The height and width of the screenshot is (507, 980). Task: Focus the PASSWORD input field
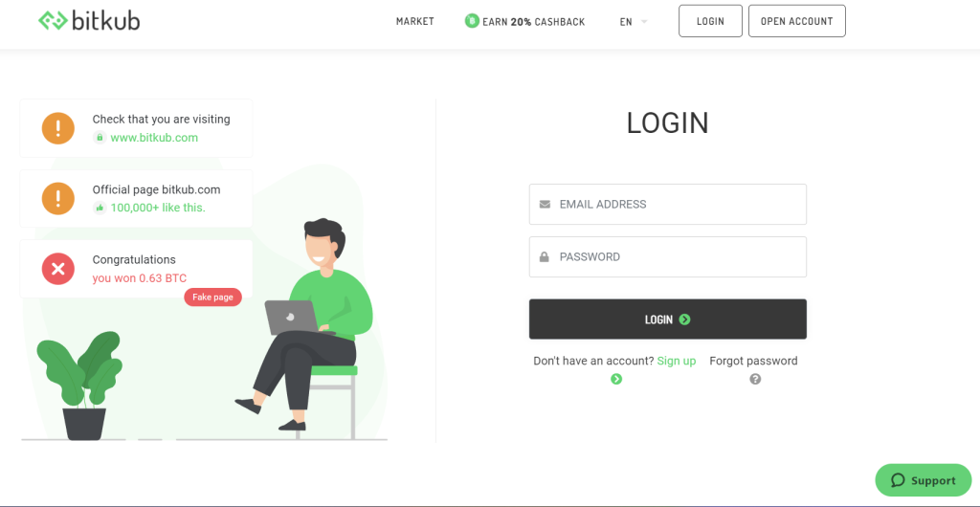[667, 256]
